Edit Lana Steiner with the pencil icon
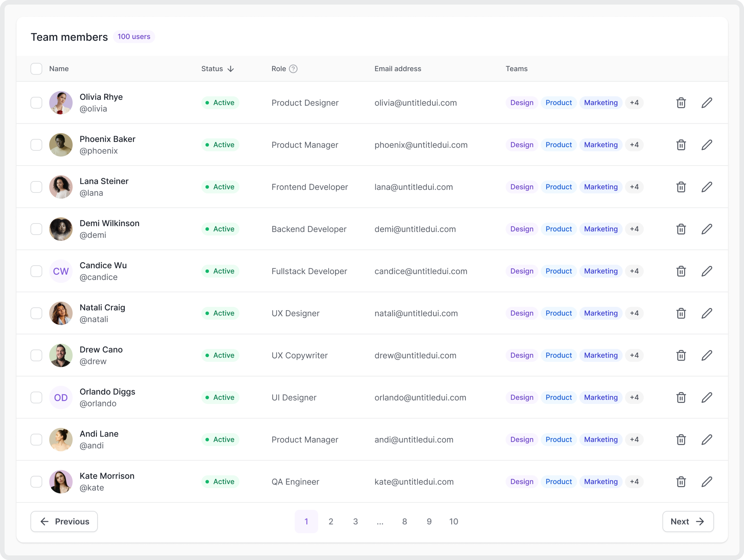The height and width of the screenshot is (560, 744). click(x=707, y=187)
